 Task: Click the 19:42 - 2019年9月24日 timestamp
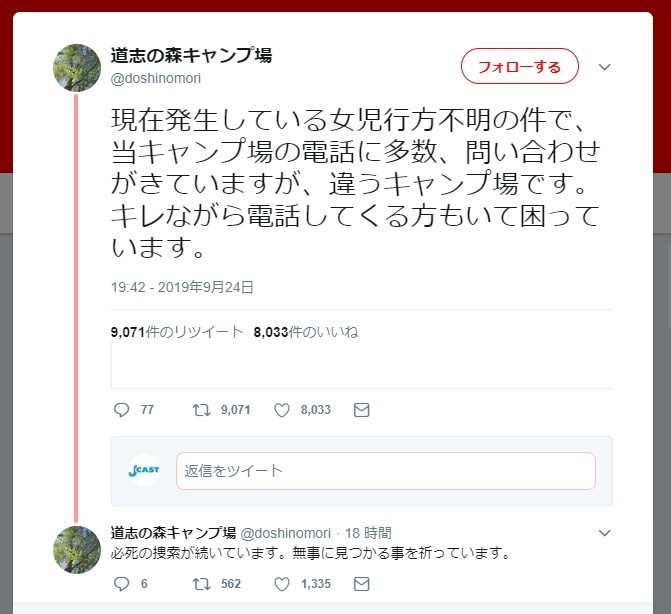(182, 287)
